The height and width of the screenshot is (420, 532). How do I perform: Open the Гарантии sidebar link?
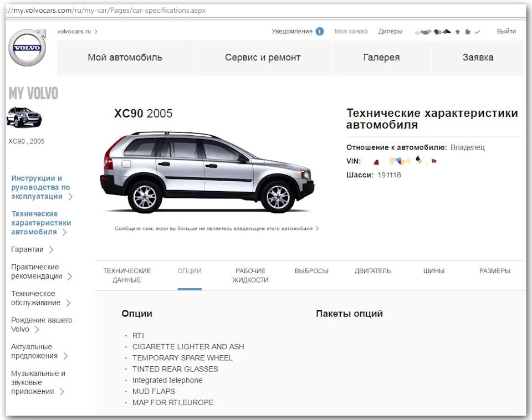[27, 249]
